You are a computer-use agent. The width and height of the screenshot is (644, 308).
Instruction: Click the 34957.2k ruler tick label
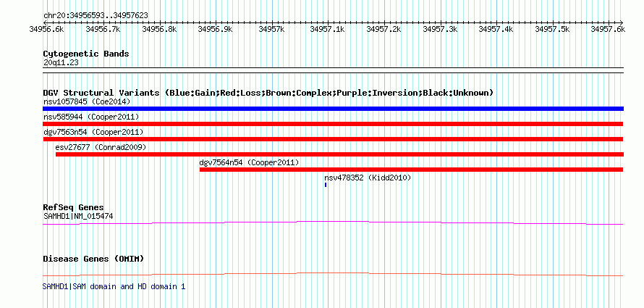(384, 29)
